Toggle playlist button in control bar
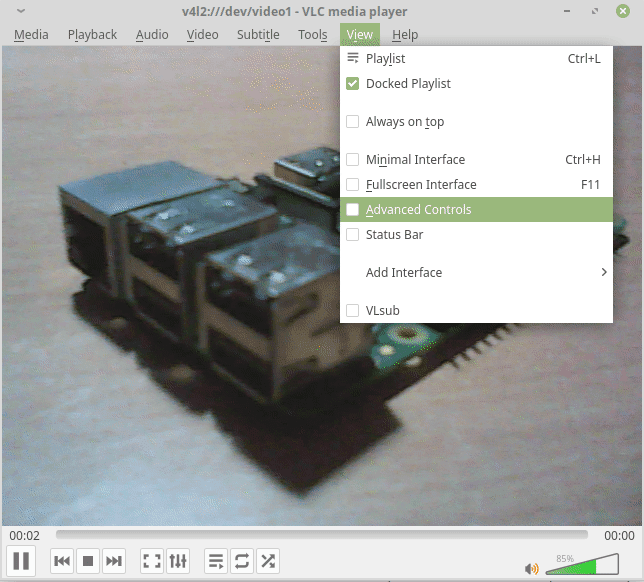 click(x=216, y=561)
